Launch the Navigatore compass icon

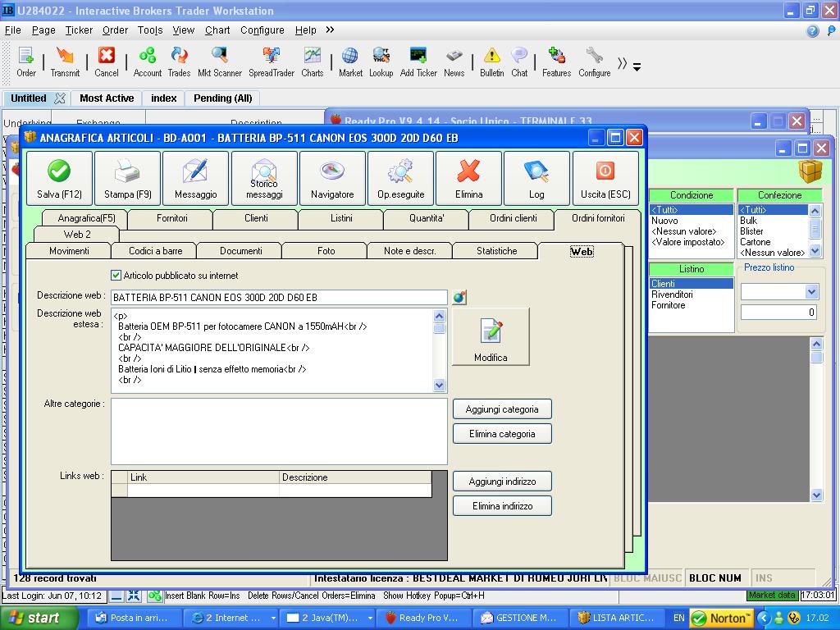332,178
